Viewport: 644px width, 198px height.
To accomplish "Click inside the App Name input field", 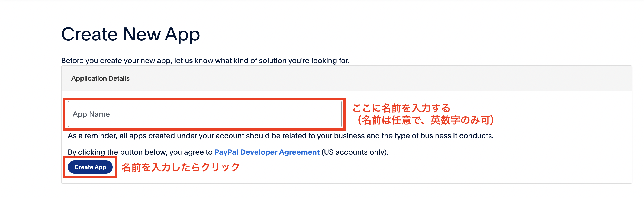I will 205,114.
